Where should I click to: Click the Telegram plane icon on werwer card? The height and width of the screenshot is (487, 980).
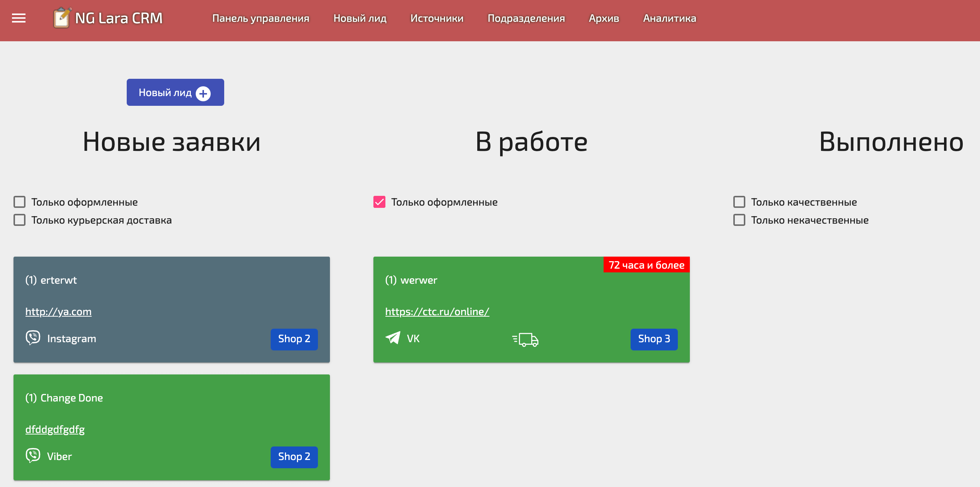(x=393, y=338)
